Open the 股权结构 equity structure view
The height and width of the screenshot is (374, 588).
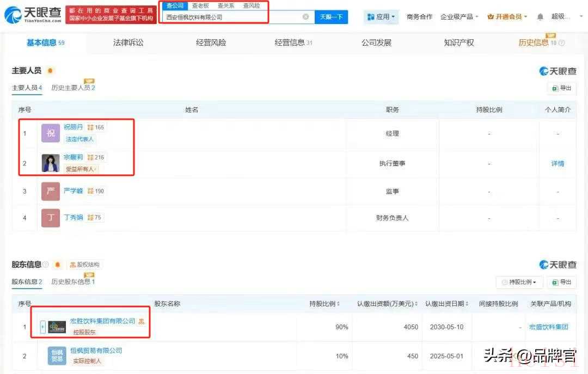[84, 265]
